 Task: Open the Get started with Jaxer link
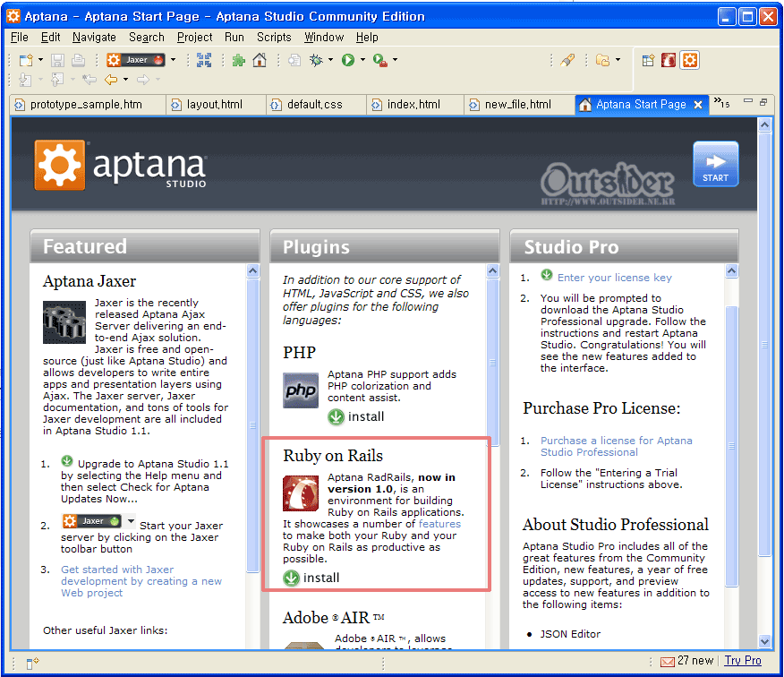point(141,581)
